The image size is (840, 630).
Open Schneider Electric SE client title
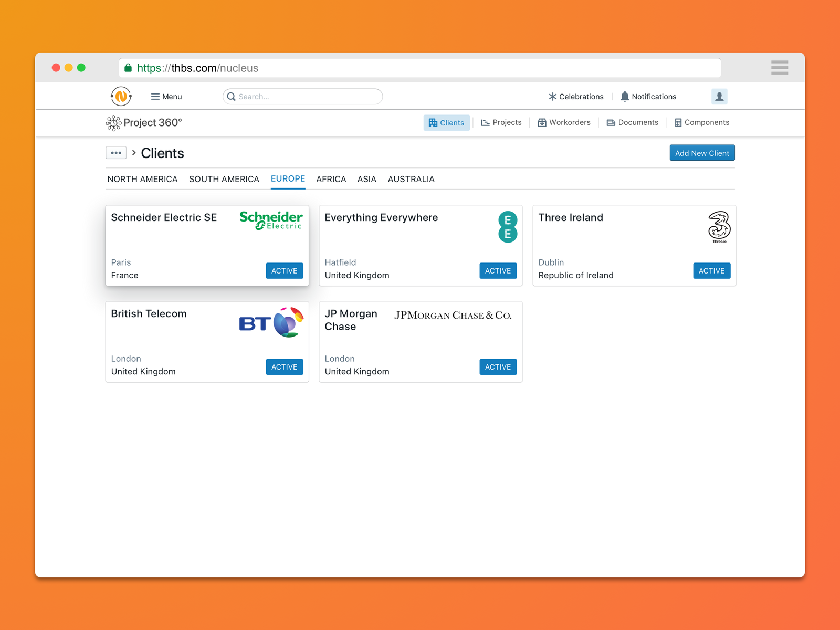point(164,217)
